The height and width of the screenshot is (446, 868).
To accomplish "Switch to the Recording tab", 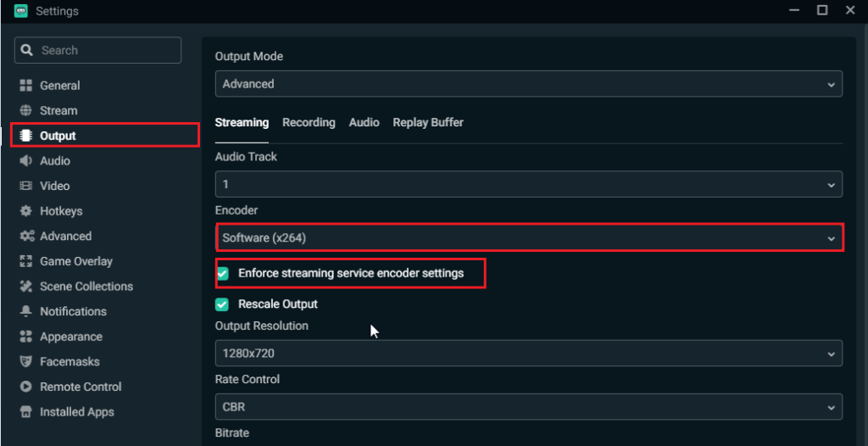I will [x=309, y=122].
